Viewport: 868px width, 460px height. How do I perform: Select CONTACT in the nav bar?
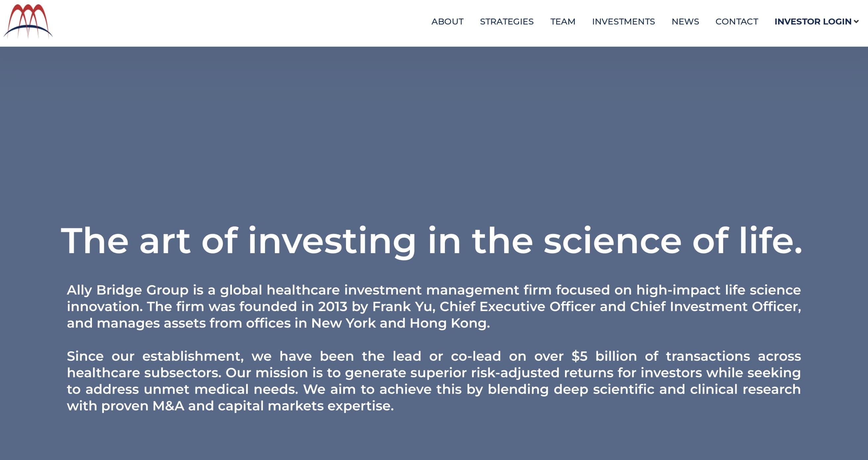click(737, 22)
